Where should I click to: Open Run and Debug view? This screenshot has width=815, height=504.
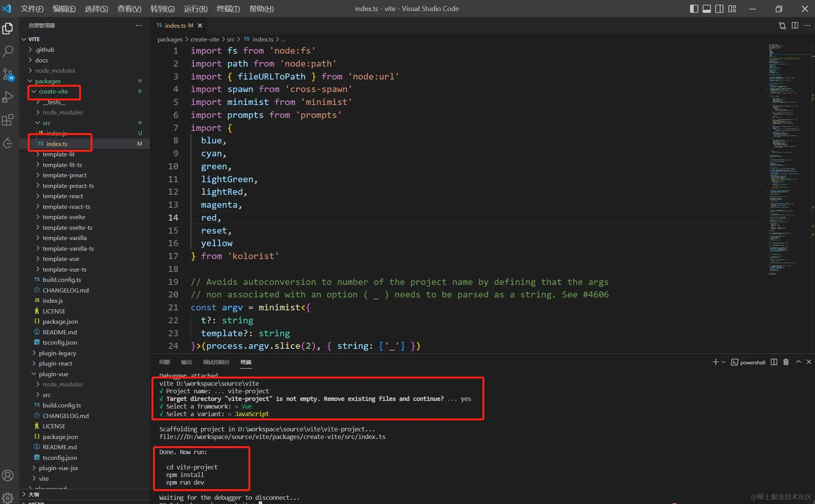[x=8, y=97]
